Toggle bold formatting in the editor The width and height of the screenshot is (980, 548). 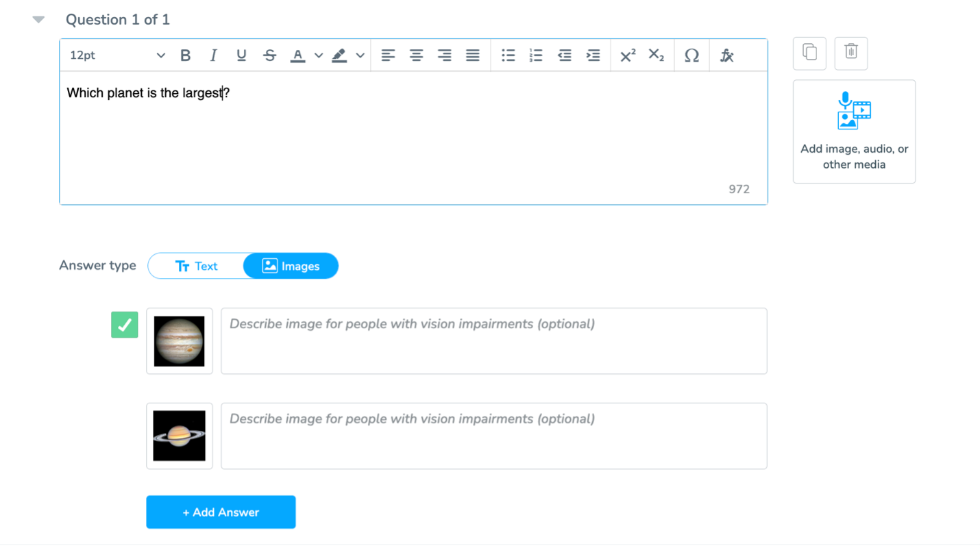tap(185, 55)
